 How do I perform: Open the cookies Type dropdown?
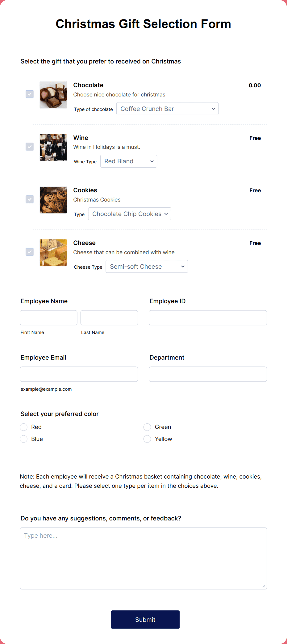coord(129,214)
